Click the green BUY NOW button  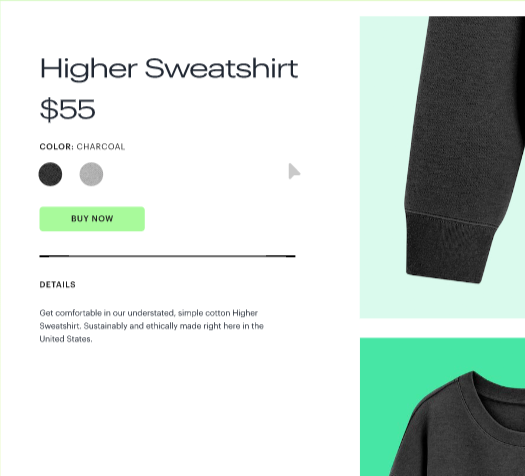pyautogui.click(x=92, y=219)
